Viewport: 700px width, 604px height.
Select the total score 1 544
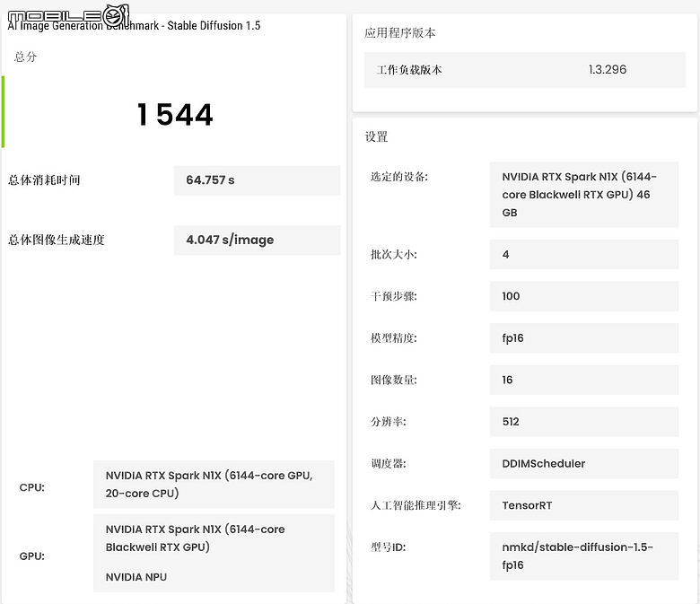pos(175,115)
